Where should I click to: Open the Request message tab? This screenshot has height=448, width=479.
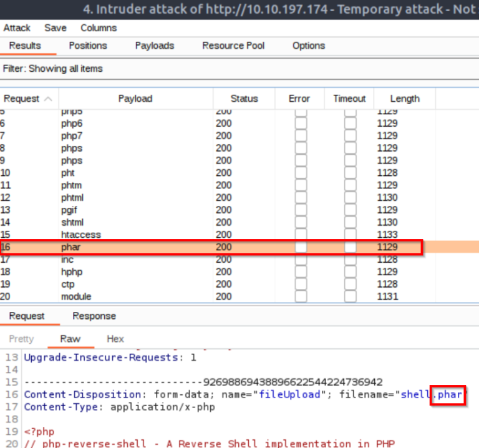27,316
